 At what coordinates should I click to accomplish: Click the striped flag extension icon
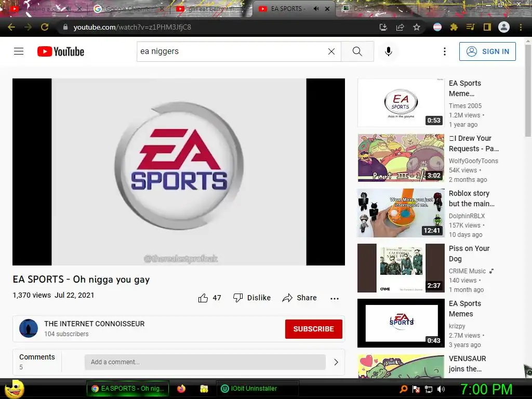tap(437, 27)
